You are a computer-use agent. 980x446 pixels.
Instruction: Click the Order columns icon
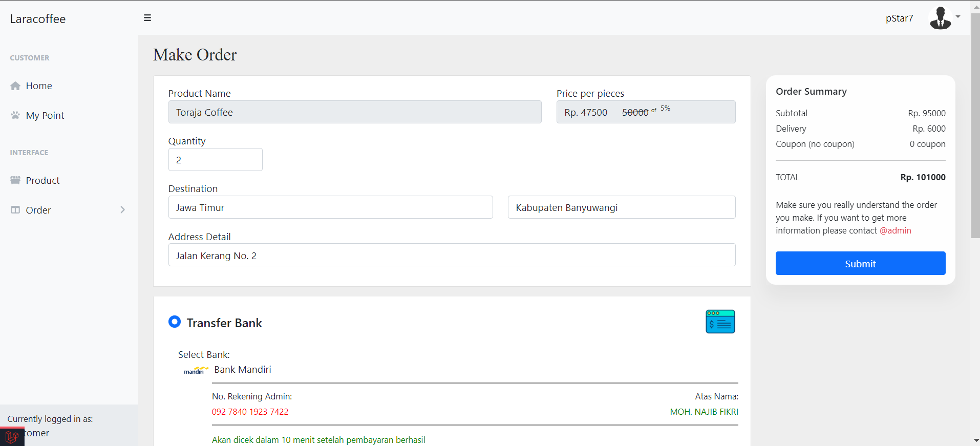pos(15,210)
